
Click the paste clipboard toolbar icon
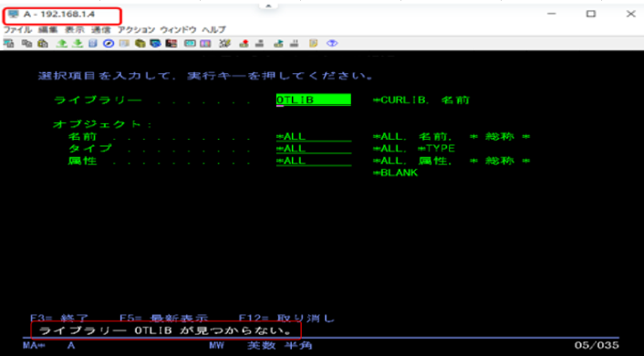pos(43,44)
